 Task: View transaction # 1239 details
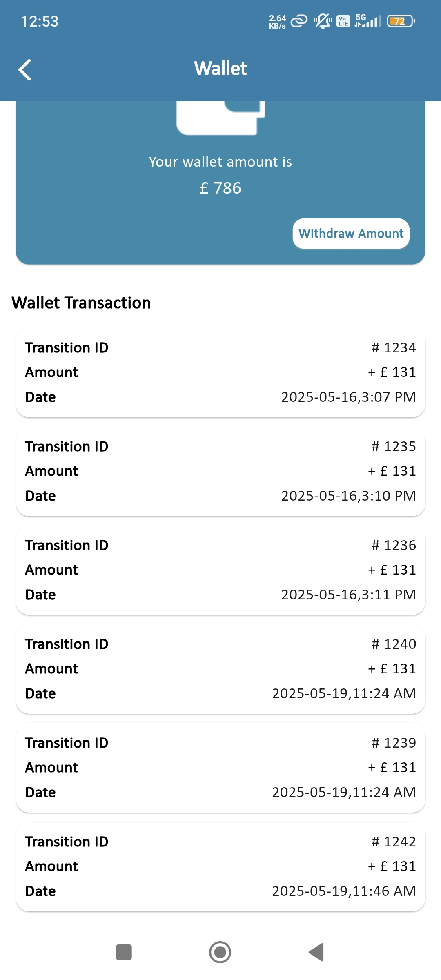[220, 768]
